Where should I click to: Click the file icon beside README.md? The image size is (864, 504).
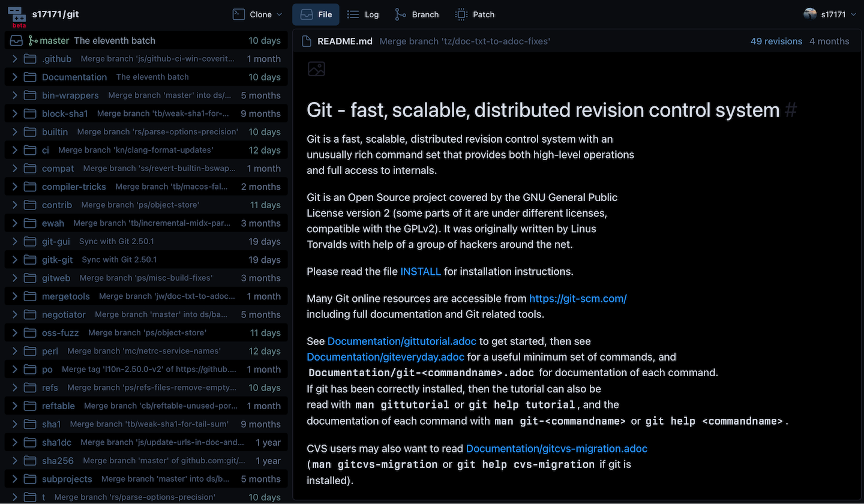point(307,41)
